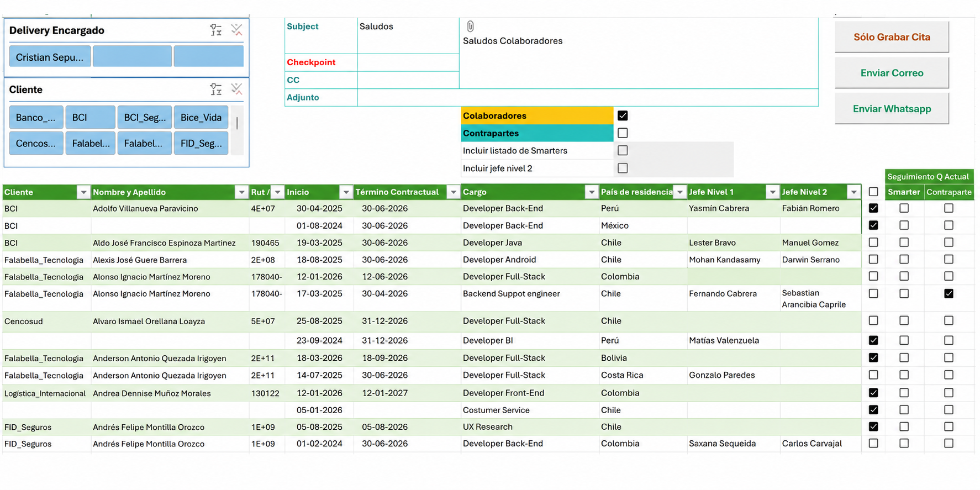Screen dimensions: 980x490
Task: Select FID_Seg... slicer item
Action: pos(201,143)
